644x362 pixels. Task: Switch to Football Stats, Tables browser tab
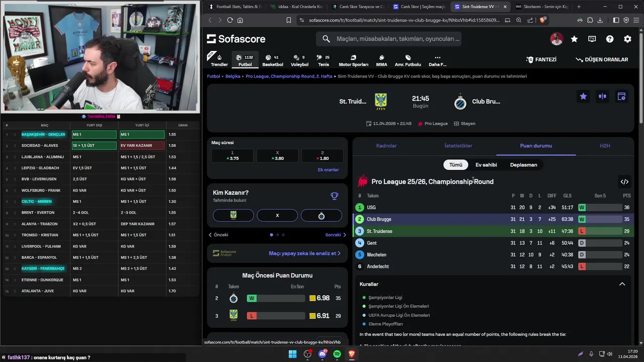[234, 7]
